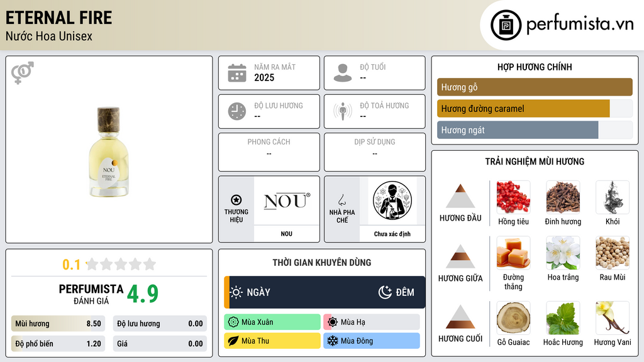
Task: Click the Hương Cuối pyramid icon
Action: coord(460,317)
